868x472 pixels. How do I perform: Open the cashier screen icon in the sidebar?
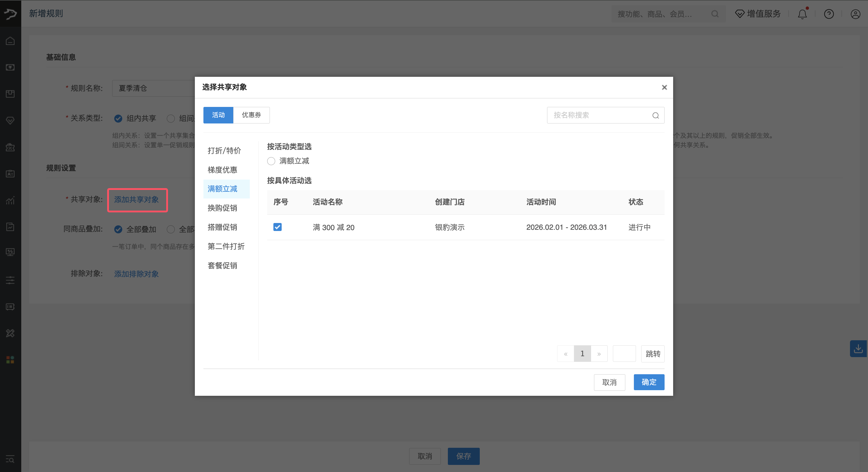click(10, 67)
